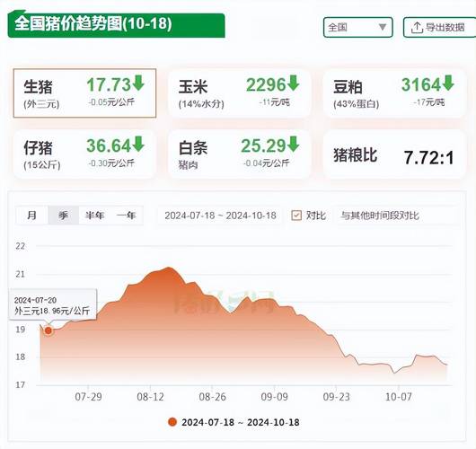Click the 09-23 x-axis label
Viewport: 476px width, 449px height.
point(337,397)
